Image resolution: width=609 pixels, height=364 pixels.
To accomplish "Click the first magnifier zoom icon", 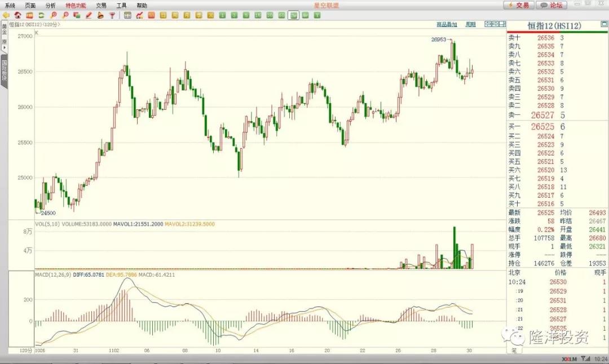I will point(53,16).
